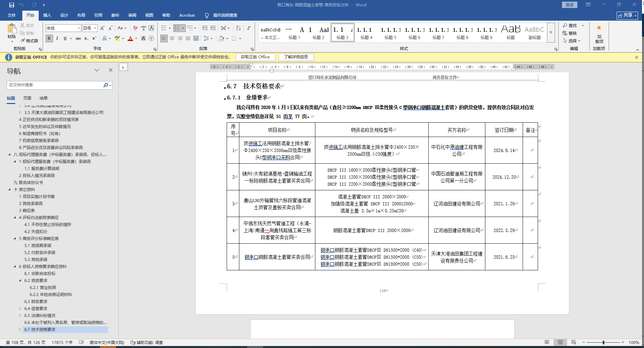This screenshot has height=348, width=644.
Task: Click the superscript button
Action: click(94, 39)
